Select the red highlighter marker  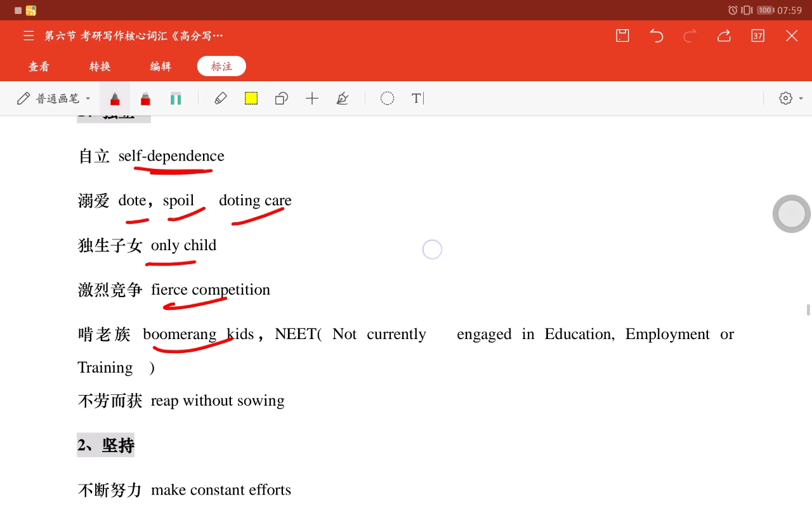(145, 98)
